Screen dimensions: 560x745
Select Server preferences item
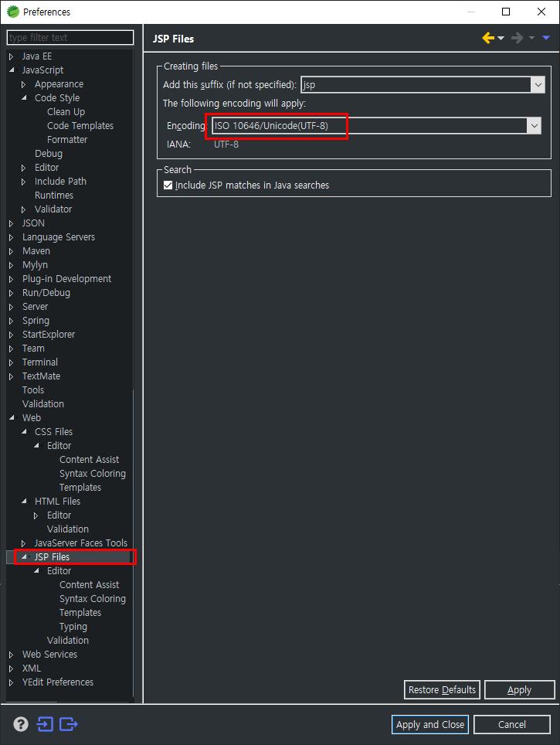coord(35,307)
